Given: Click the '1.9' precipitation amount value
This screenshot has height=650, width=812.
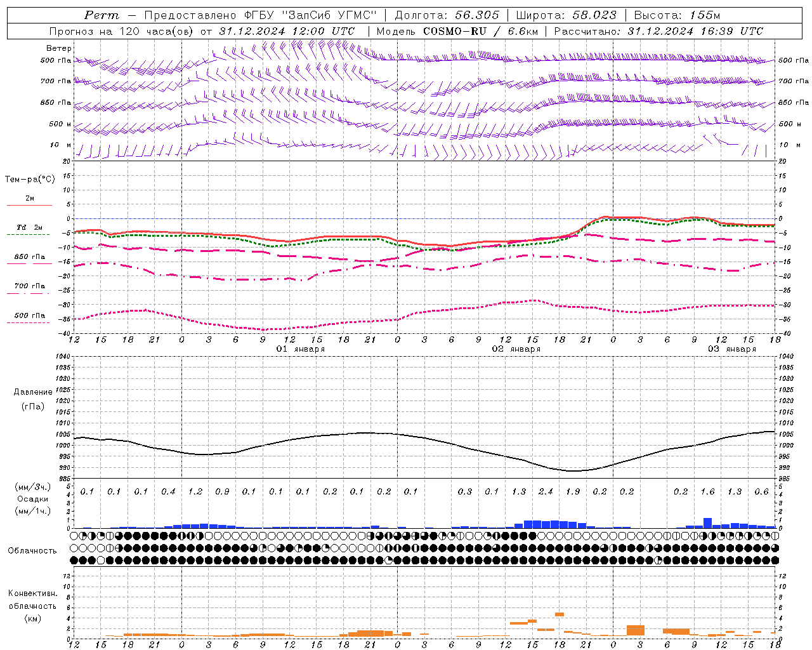Looking at the screenshot, I should click(x=573, y=492).
